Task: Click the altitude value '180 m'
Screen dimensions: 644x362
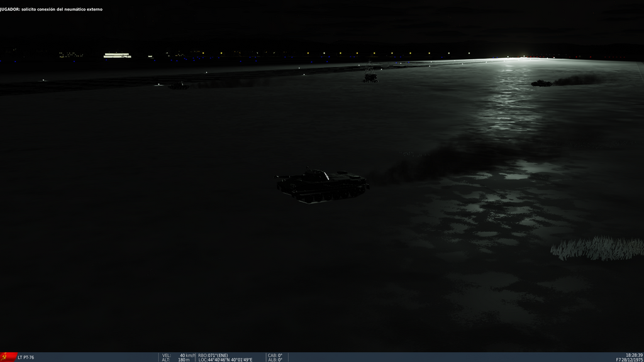Action: [184, 360]
